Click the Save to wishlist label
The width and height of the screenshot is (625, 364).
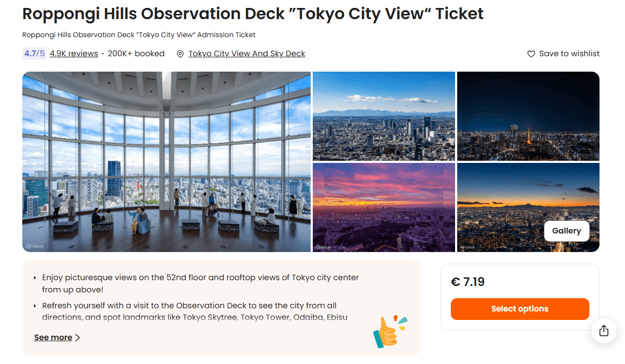569,54
